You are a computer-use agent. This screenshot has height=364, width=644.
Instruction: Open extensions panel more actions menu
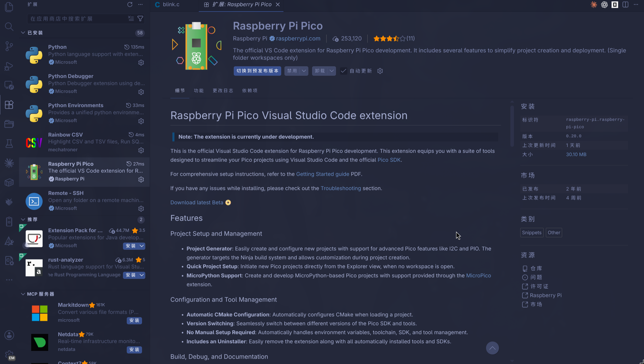pos(140,4)
